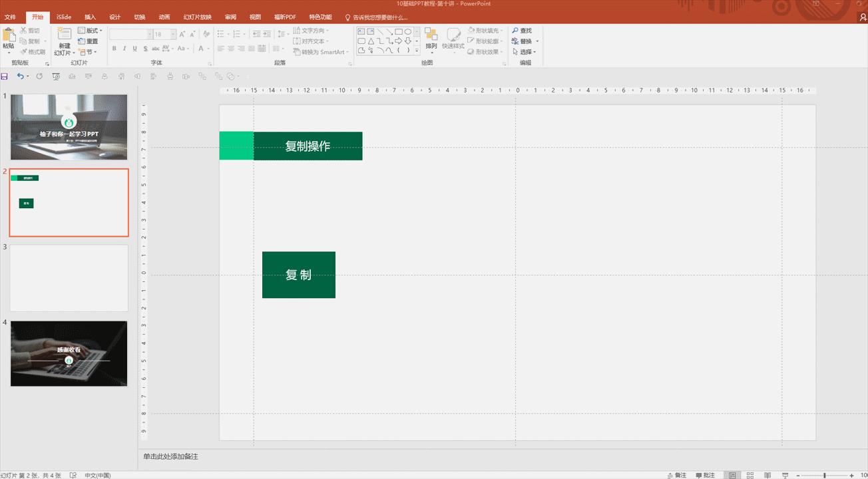Screen dimensions: 868x479
Task: Click the Reset (重置) slide button
Action: click(x=88, y=41)
